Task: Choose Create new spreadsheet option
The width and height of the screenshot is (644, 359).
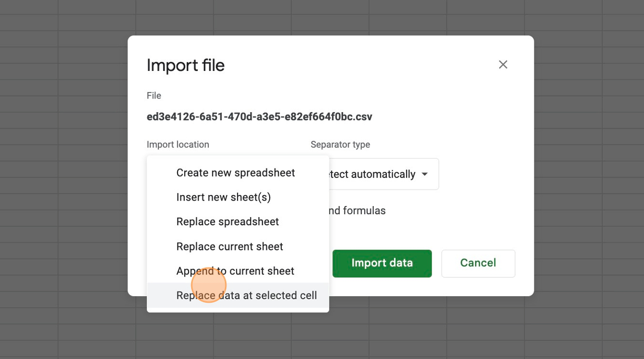Action: tap(235, 173)
